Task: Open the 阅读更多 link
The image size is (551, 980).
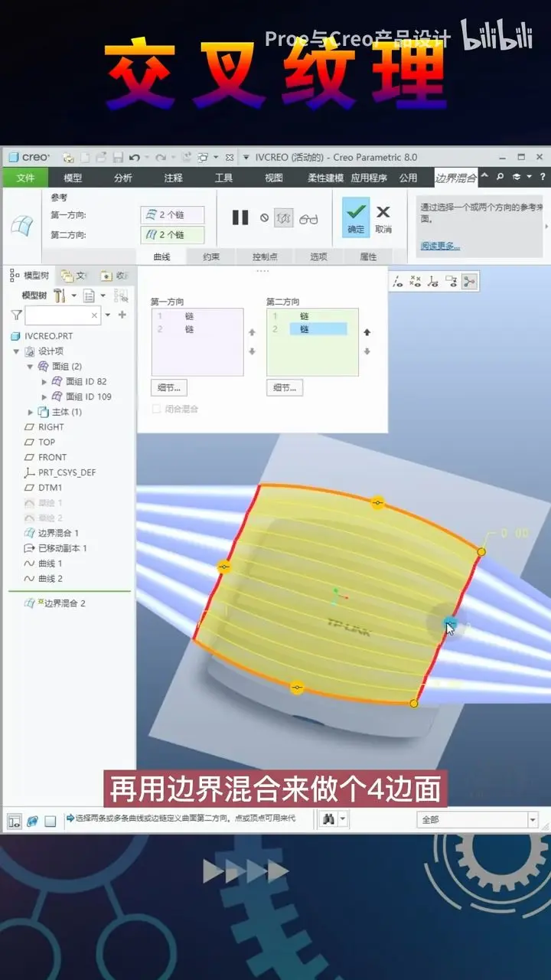Action: coord(440,246)
